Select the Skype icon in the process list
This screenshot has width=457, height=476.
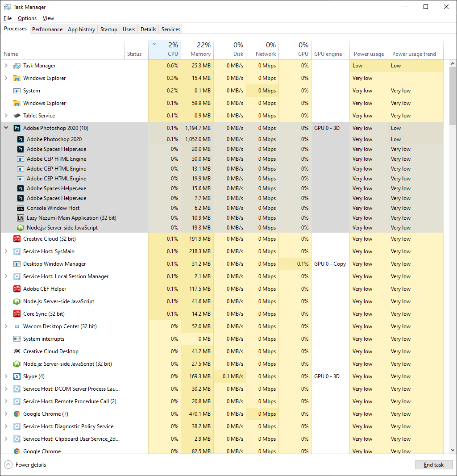click(x=17, y=376)
